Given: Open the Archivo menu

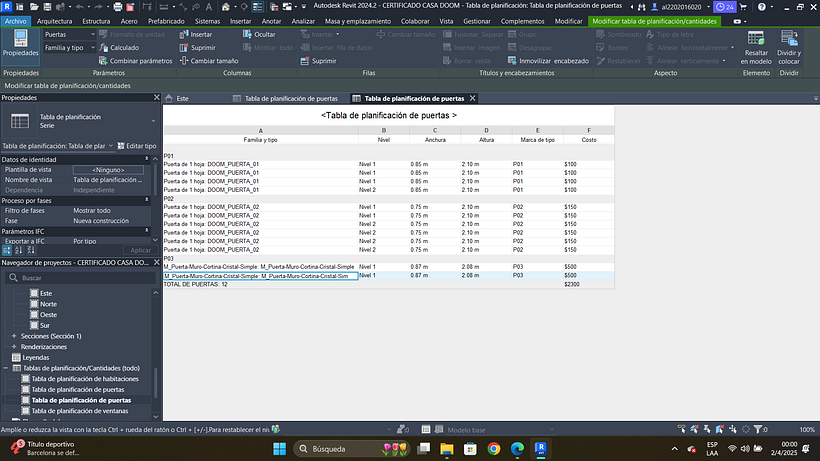Looking at the screenshot, I should click(16, 21).
